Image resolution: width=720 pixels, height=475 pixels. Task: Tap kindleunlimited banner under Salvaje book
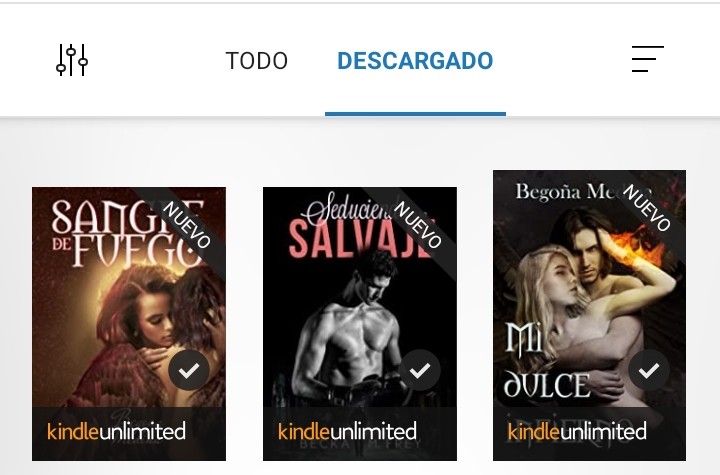coord(360,433)
